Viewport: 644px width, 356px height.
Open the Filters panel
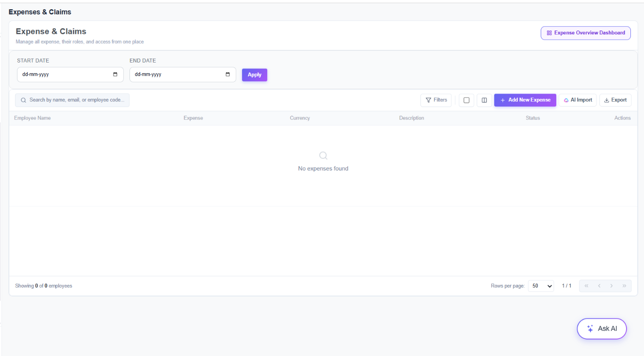pyautogui.click(x=436, y=100)
